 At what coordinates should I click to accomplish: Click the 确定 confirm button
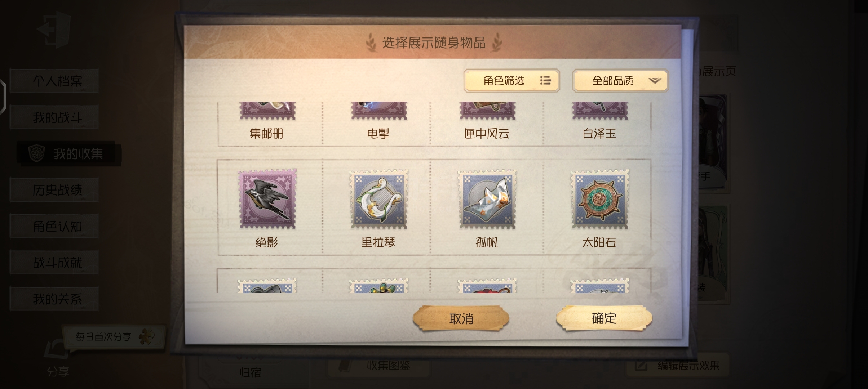(604, 318)
